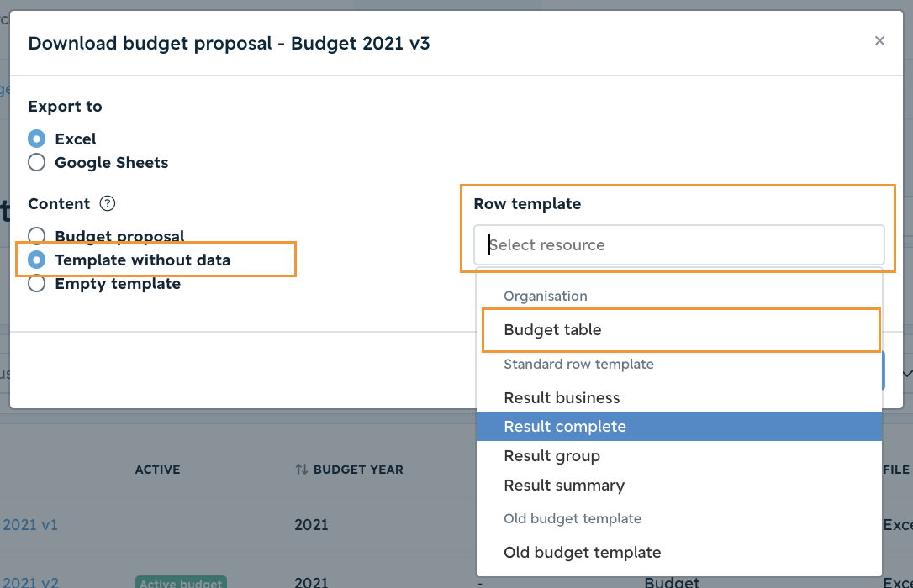Pick Result business from the dropdown list
Image resolution: width=913 pixels, height=588 pixels.
(x=679, y=398)
